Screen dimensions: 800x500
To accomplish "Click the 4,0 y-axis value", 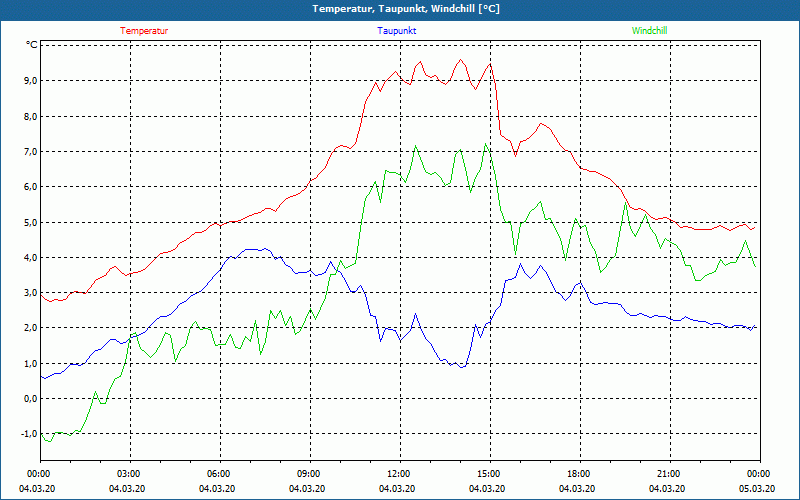I will pos(31,257).
